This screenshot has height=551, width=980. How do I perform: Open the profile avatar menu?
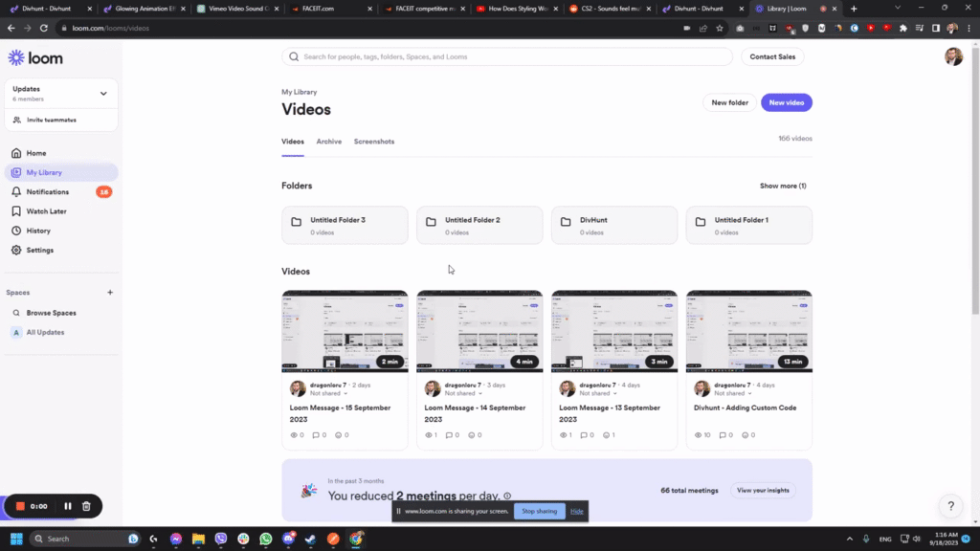[954, 56]
